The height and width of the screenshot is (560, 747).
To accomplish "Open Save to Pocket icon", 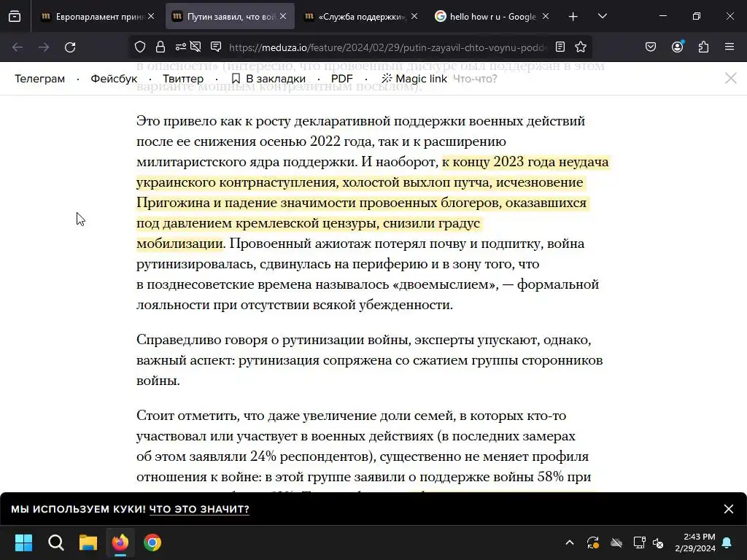I will (650, 47).
